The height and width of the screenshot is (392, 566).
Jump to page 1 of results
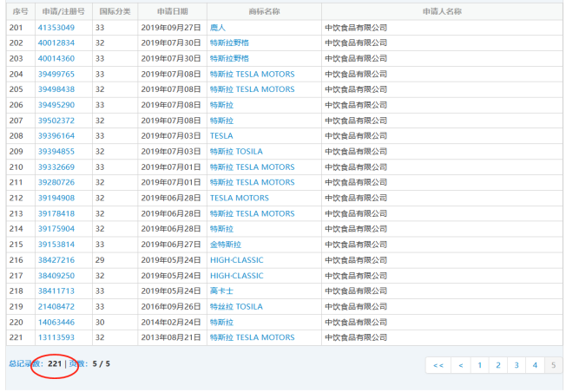[480, 365]
